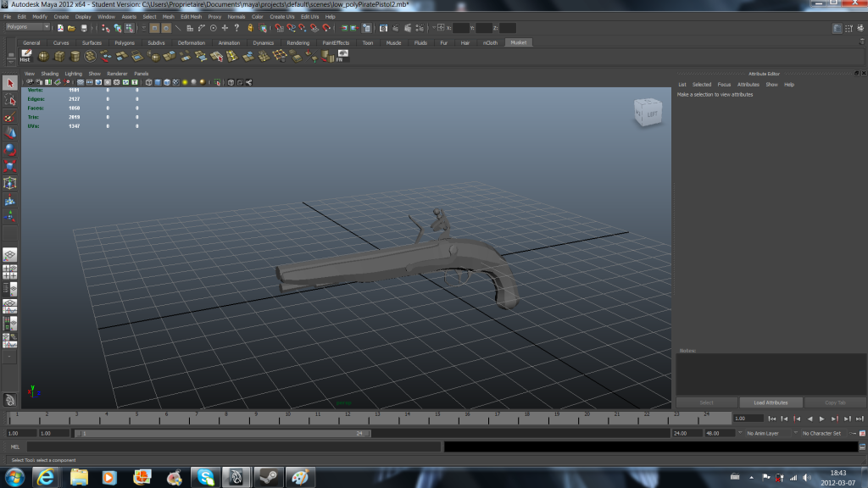Switch to single perspective view layout
This screenshot has height=488, width=868.
pyautogui.click(x=10, y=254)
